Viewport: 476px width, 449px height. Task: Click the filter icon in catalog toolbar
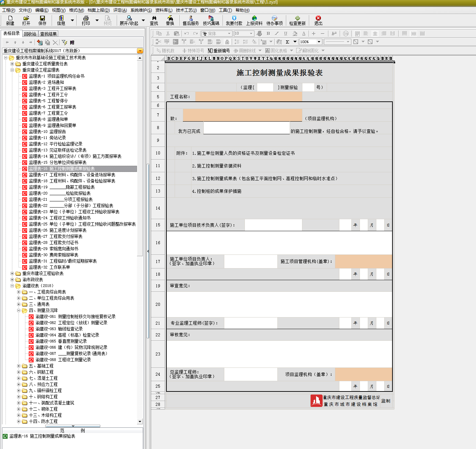[64, 42]
